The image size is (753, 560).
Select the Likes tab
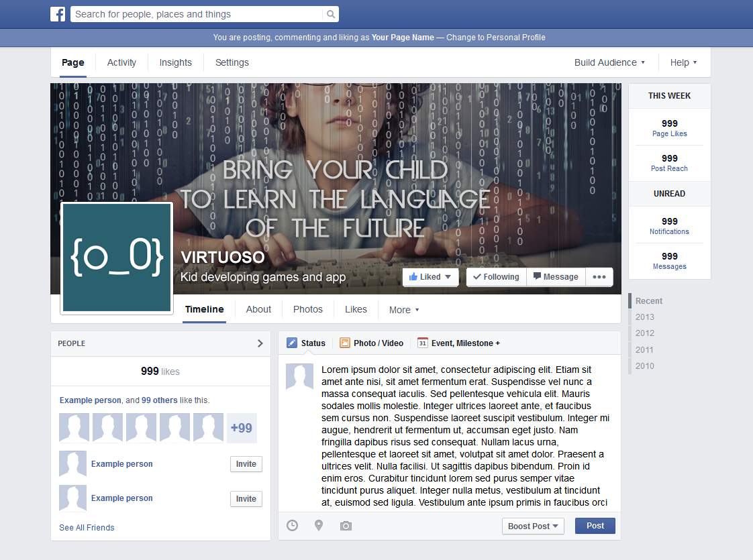356,310
